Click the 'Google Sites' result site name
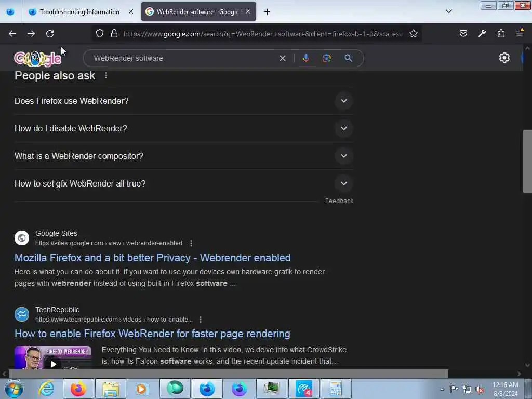The width and height of the screenshot is (532, 399). point(56,233)
